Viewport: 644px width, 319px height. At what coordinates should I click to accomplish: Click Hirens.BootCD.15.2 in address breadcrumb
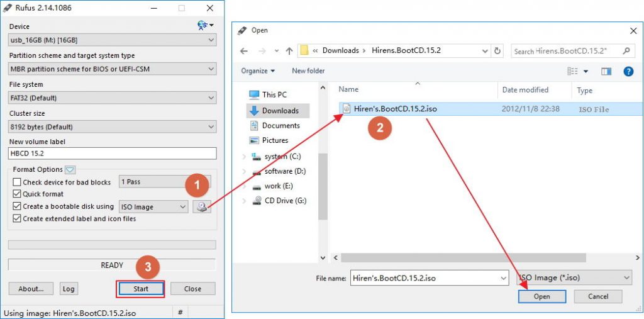406,50
